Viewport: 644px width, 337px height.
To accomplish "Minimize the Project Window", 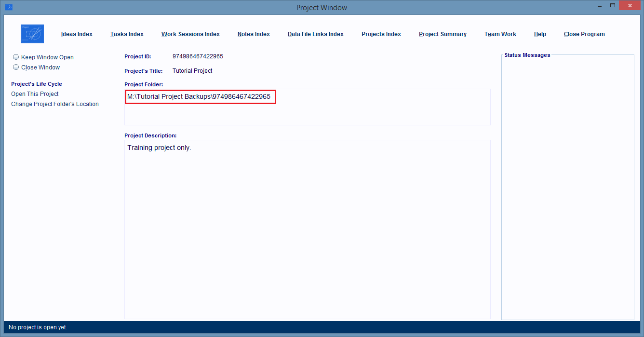I will click(x=599, y=6).
